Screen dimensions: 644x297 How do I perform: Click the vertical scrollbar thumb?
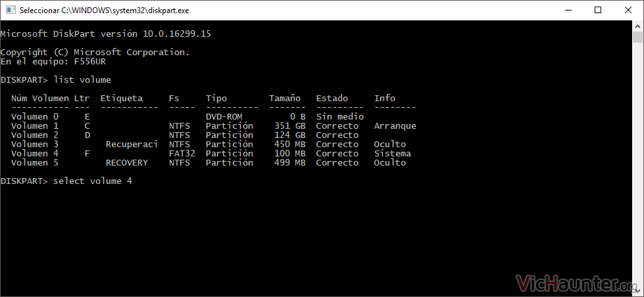point(637,37)
